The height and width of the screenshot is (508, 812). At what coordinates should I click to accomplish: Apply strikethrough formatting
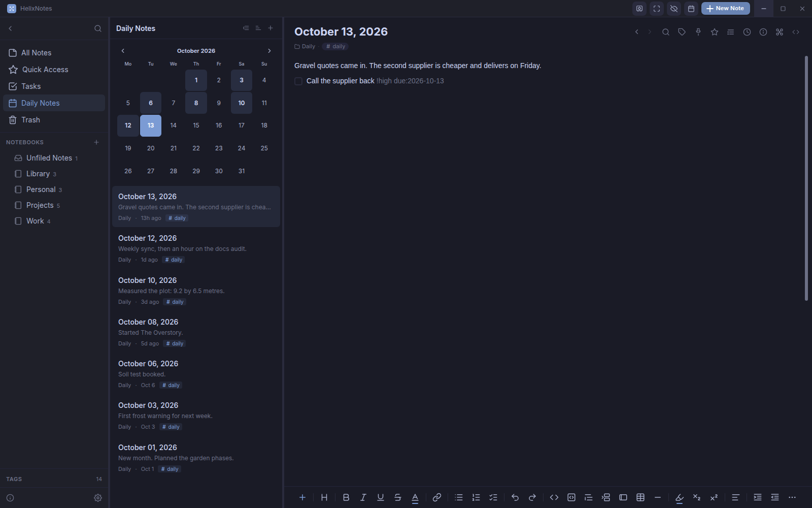398,497
